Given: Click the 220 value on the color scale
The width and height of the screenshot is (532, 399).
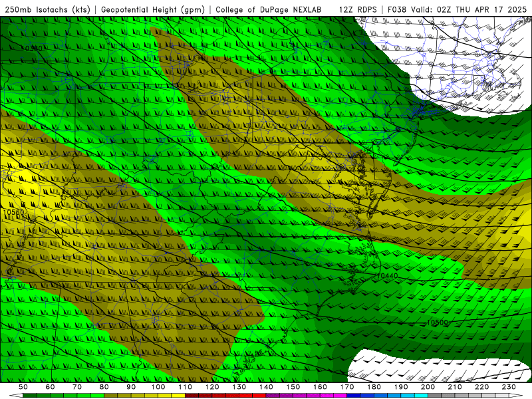Looking at the screenshot, I should [x=481, y=387].
